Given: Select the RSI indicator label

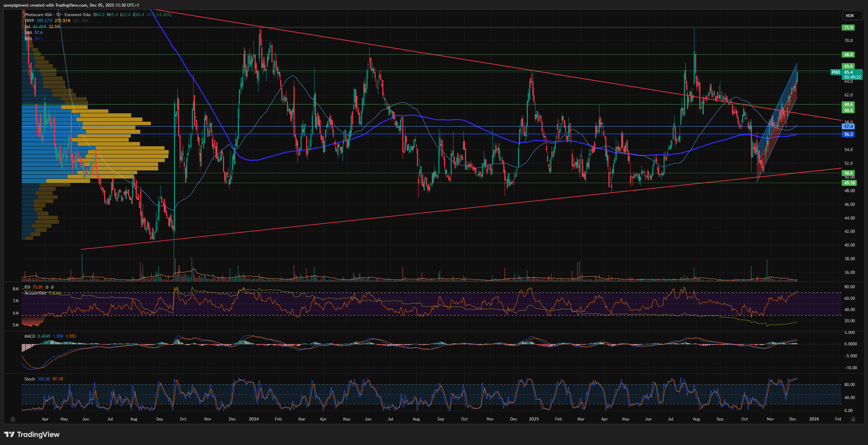Looking at the screenshot, I should (x=27, y=287).
